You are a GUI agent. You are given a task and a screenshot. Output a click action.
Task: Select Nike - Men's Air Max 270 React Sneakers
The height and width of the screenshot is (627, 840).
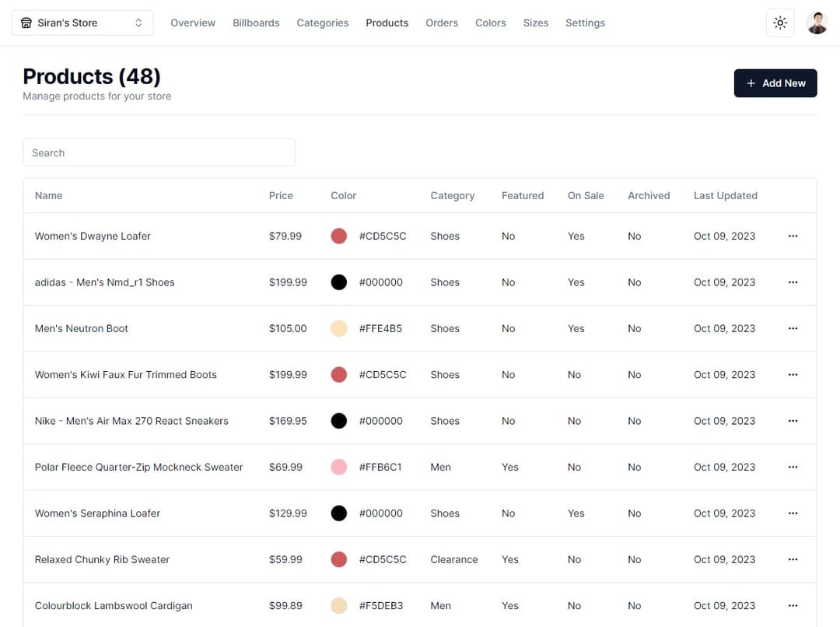(131, 421)
